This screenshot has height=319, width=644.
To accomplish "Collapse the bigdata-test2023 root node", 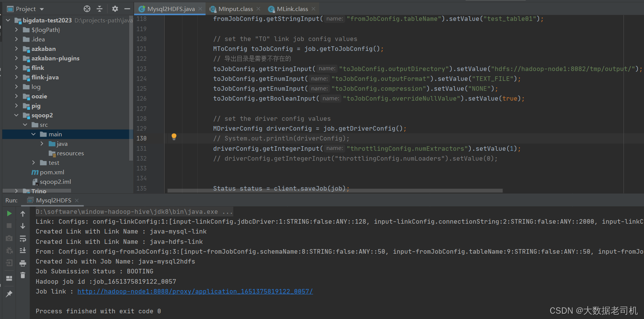I will coord(8,20).
